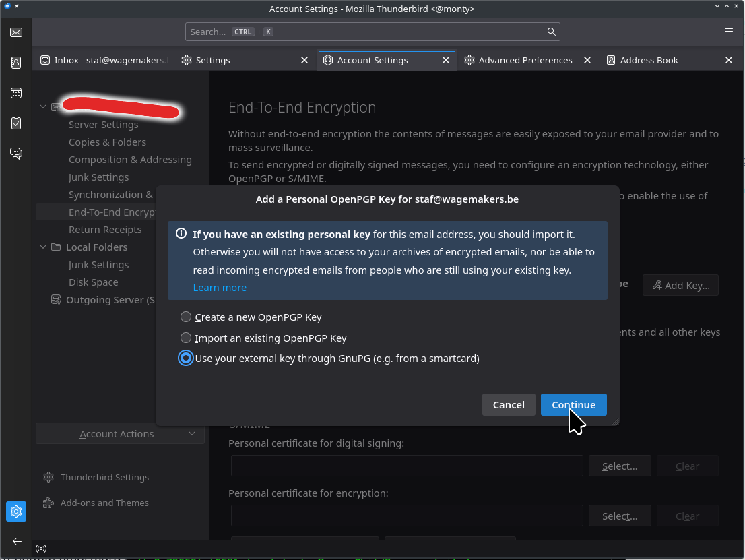Open Account Actions dropdown
The height and width of the screenshot is (560, 745).
tap(120, 434)
